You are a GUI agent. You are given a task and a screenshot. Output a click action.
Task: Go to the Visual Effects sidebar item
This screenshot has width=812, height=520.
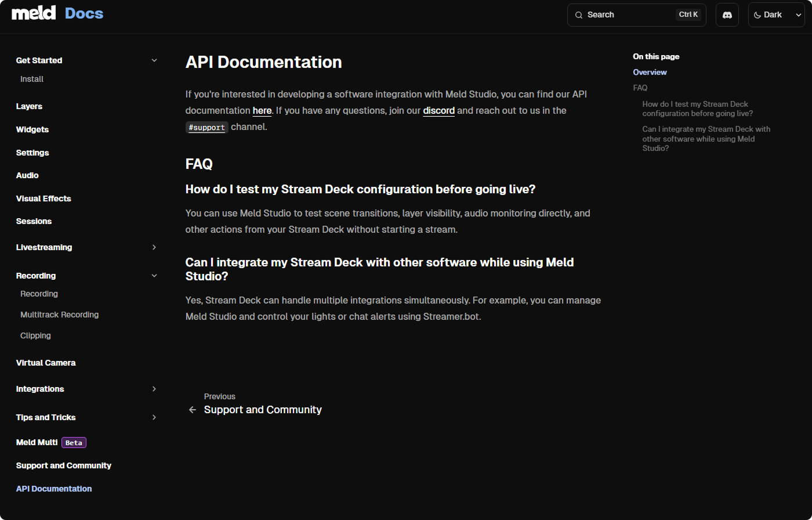click(x=43, y=198)
